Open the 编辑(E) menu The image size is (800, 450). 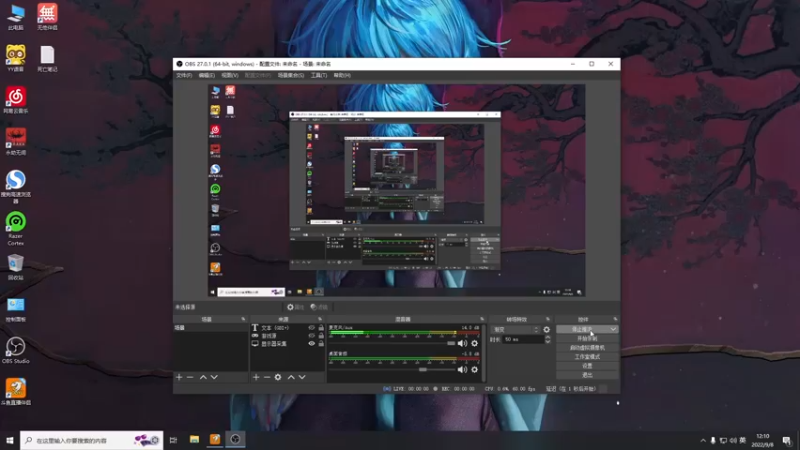tap(207, 76)
